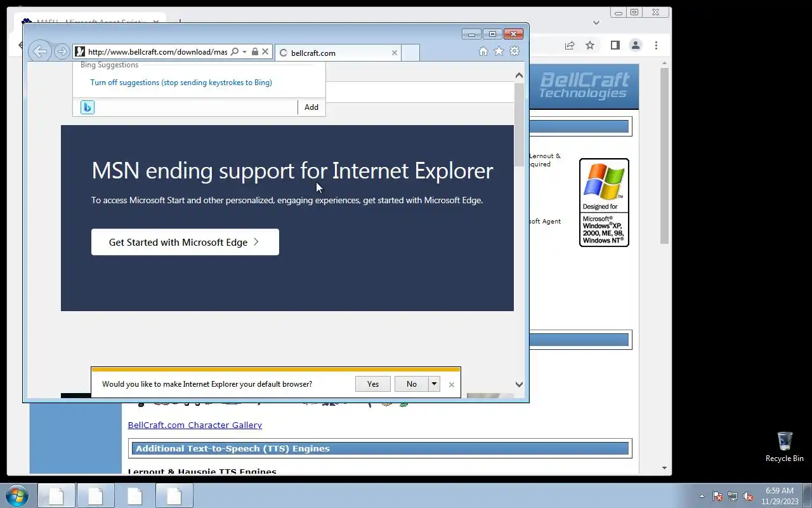Screen dimensions: 812x508
Task: Select the fourth taskbar document item
Action: pyautogui.click(x=174, y=496)
